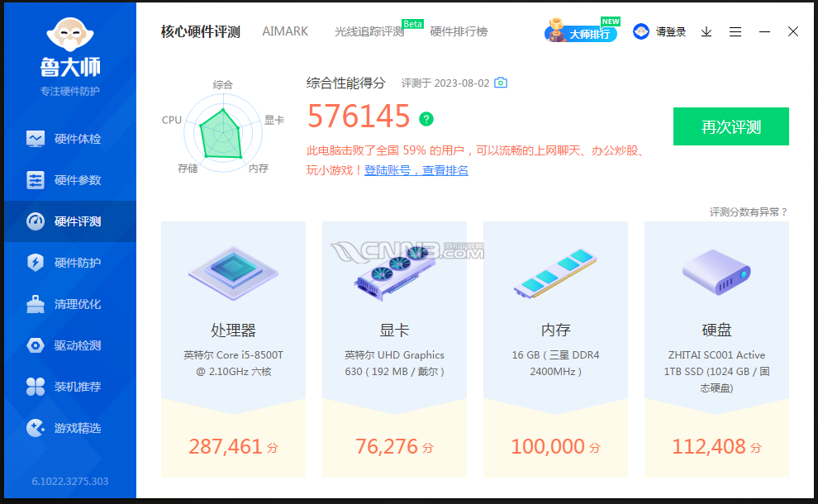Click the green question mark beside score
The height and width of the screenshot is (504, 818).
pyautogui.click(x=426, y=119)
